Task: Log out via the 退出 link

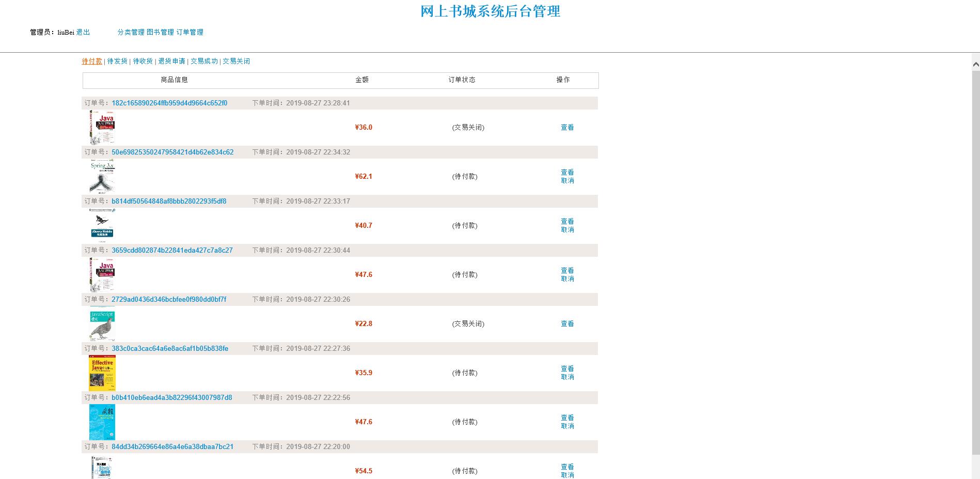Action: [83, 32]
